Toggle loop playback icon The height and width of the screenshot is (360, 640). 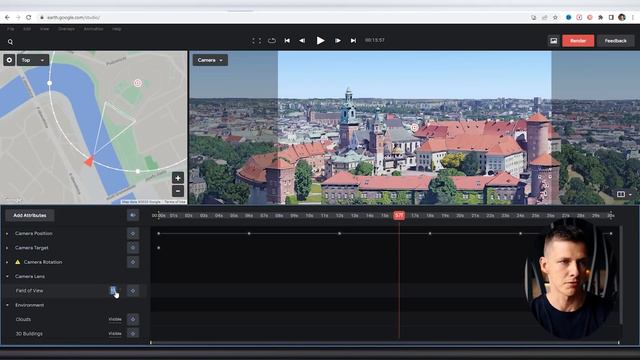(x=272, y=41)
